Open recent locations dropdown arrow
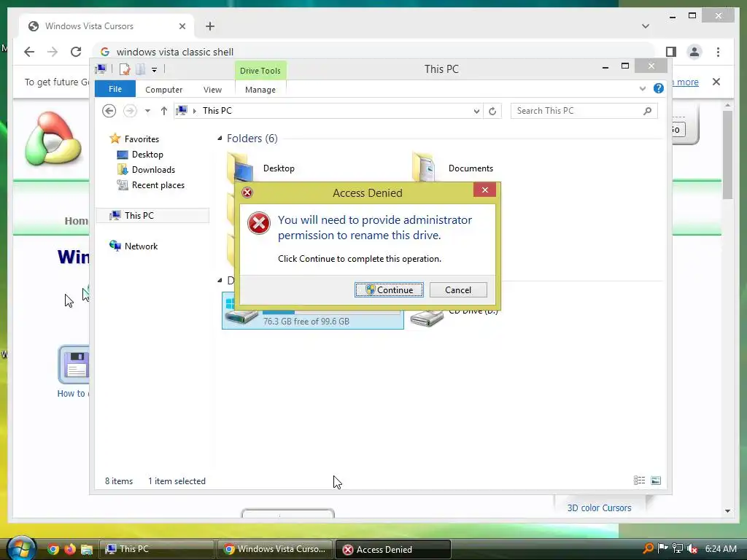This screenshot has height=560, width=747. 147,111
